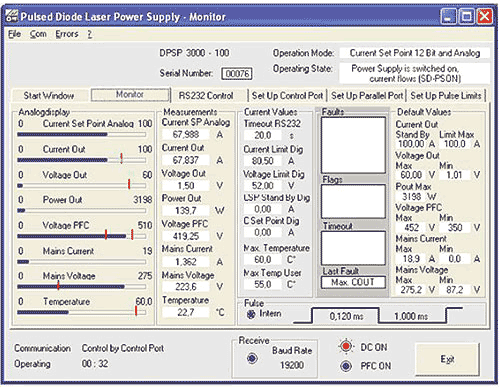The height and width of the screenshot is (388, 500).
Task: Click the Voltage PFC Min value 350
Action: (x=455, y=228)
